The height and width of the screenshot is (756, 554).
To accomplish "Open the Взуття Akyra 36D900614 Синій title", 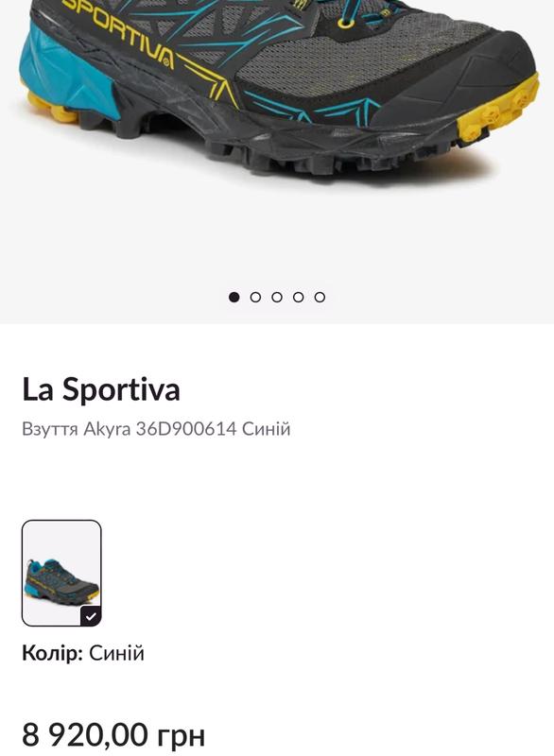I will point(156,429).
